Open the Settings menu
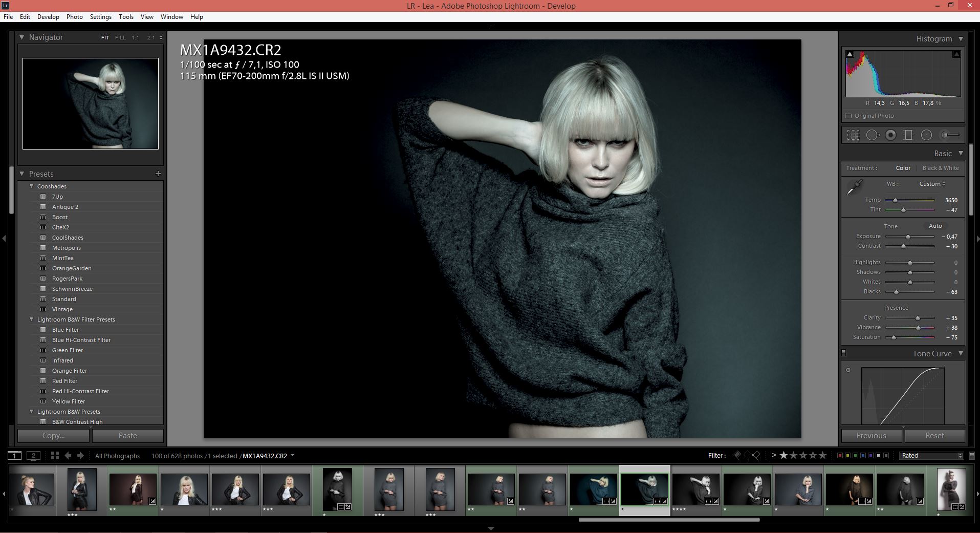Image resolution: width=980 pixels, height=533 pixels. tap(100, 17)
